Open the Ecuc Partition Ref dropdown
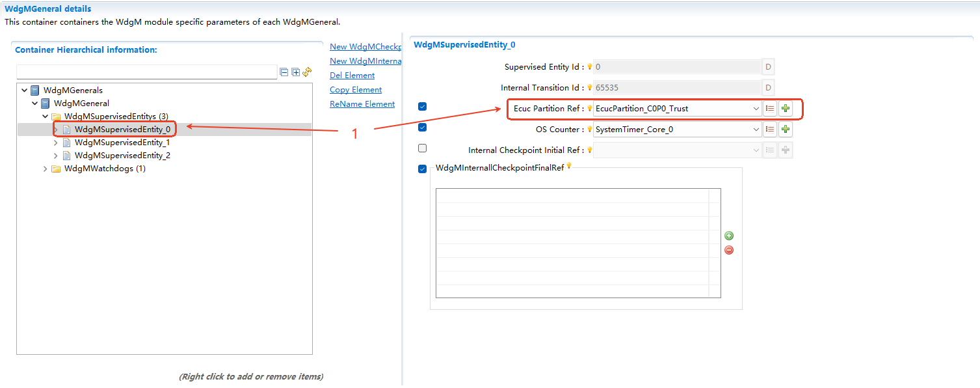This screenshot has width=980, height=388. coord(756,108)
